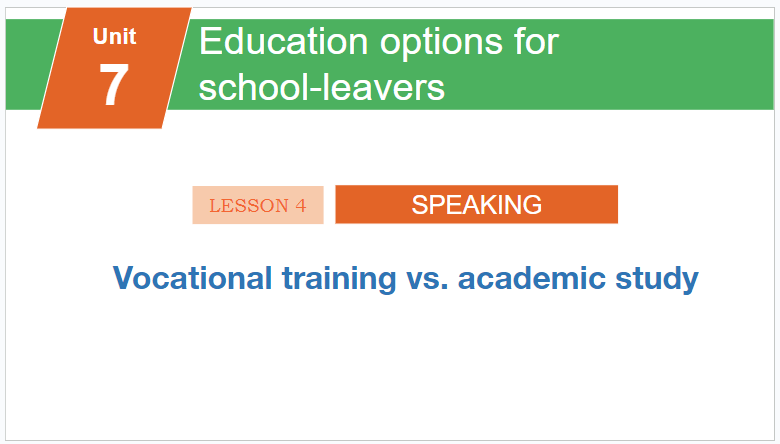Select the "Vocational training vs. academic study" heading
The image size is (780, 444).
click(x=405, y=278)
